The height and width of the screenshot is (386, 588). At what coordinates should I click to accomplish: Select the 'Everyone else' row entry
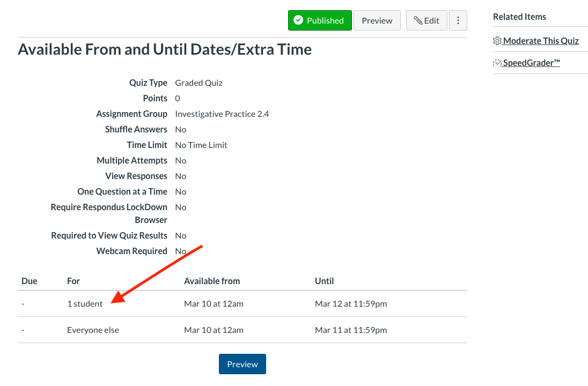[x=93, y=329]
